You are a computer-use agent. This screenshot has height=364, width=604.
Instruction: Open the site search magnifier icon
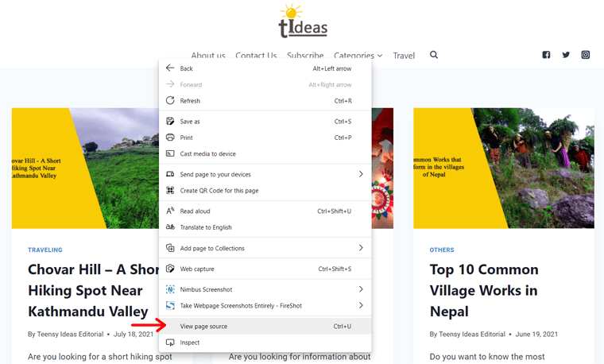(x=434, y=55)
